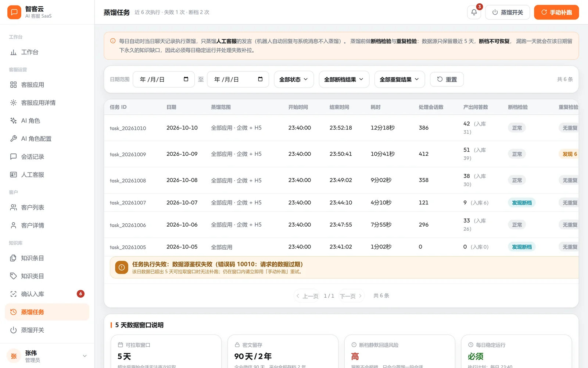Click the 正常 badge in task_20261009 row

[x=517, y=154]
